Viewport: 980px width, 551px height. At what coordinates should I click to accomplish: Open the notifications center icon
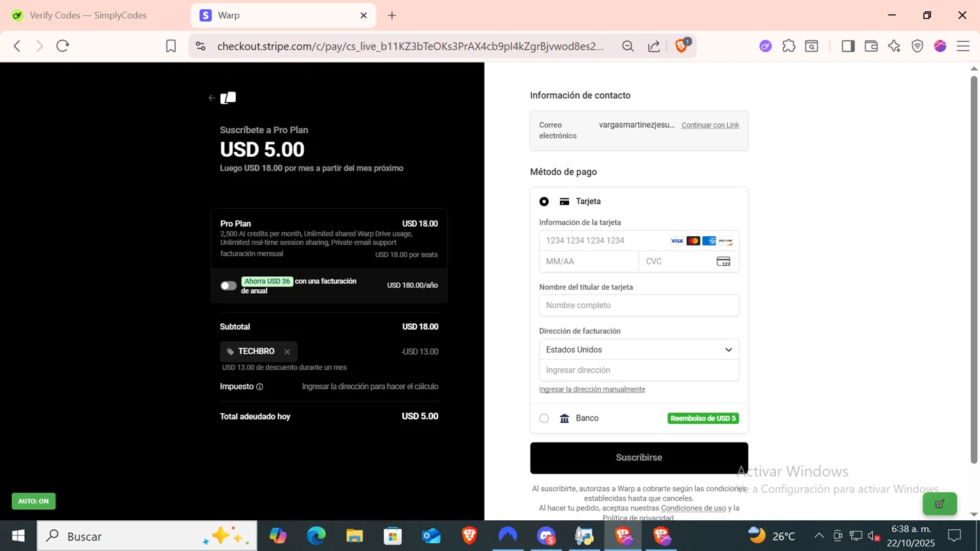tap(955, 536)
